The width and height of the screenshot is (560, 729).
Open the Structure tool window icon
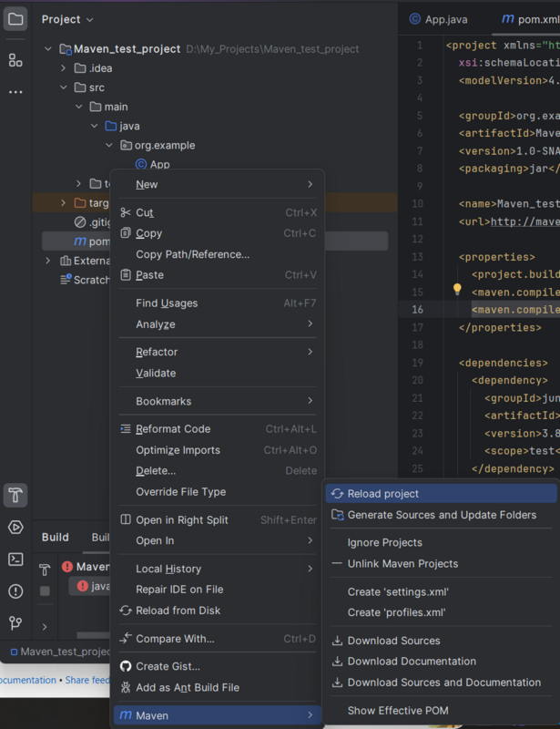pyautogui.click(x=15, y=60)
